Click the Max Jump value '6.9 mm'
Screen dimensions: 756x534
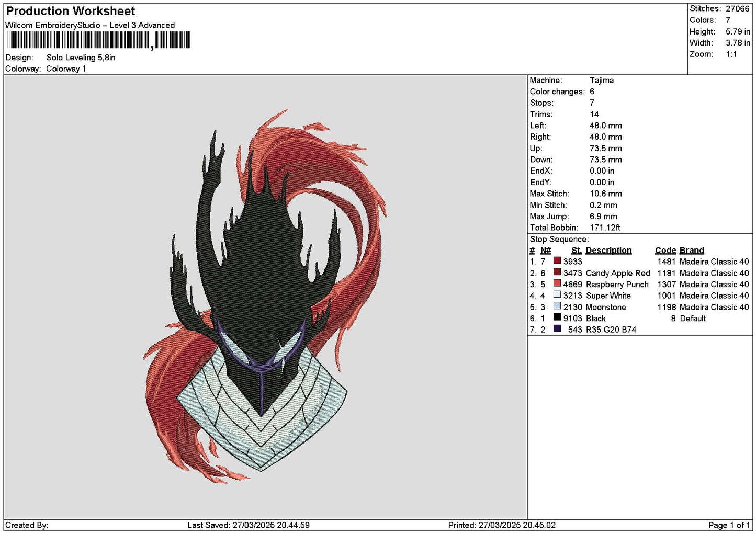[x=603, y=217]
